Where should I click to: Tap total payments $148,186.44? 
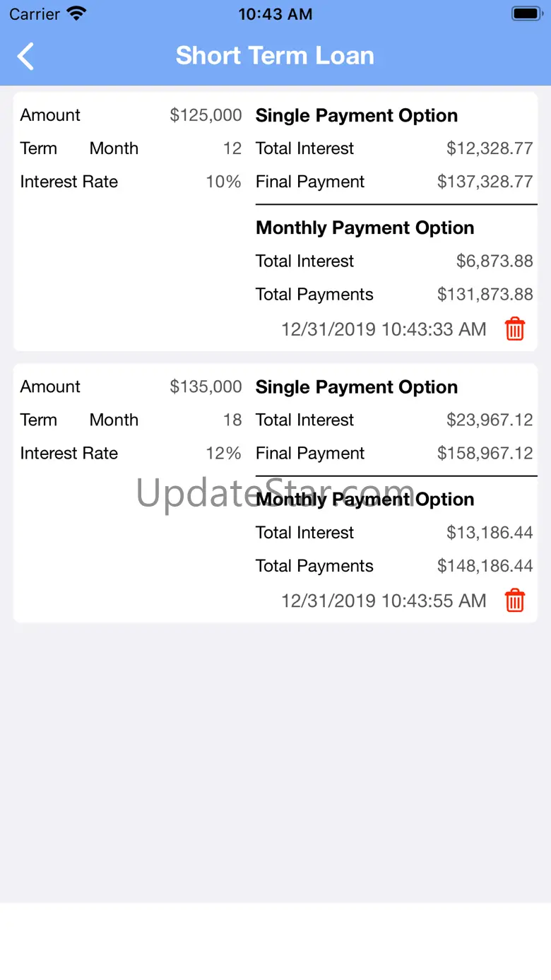[x=485, y=565]
